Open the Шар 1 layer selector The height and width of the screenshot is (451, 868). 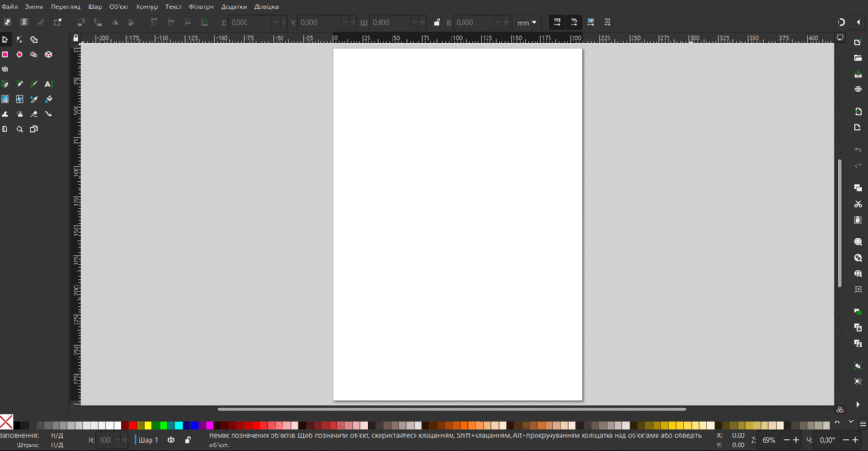(x=148, y=440)
